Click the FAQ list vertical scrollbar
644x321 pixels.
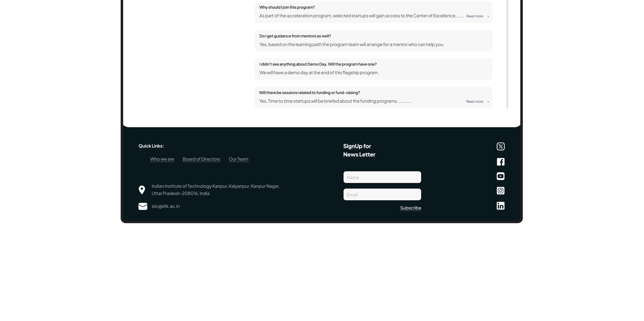pyautogui.click(x=507, y=54)
